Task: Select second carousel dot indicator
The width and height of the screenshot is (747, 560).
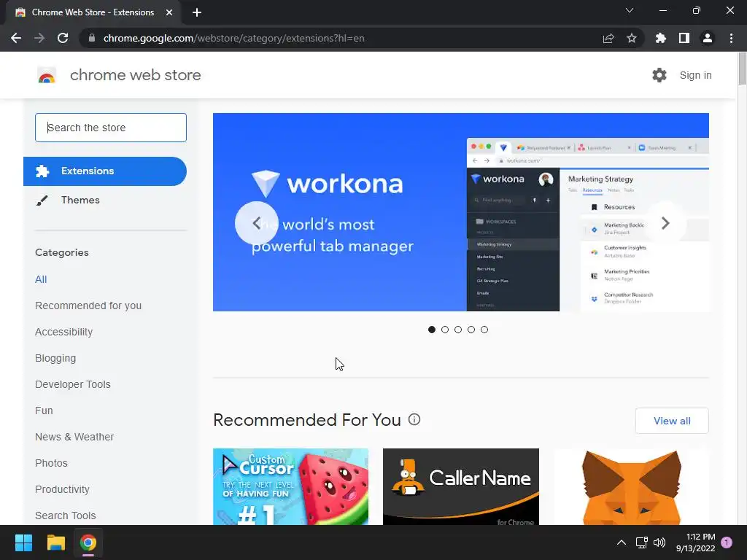Action: [x=445, y=330]
